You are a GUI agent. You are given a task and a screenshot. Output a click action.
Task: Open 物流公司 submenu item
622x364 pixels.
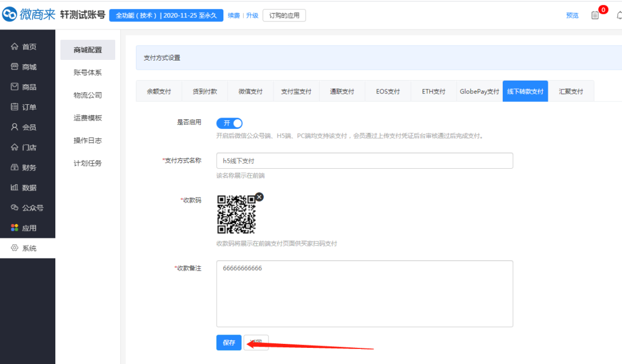88,95
